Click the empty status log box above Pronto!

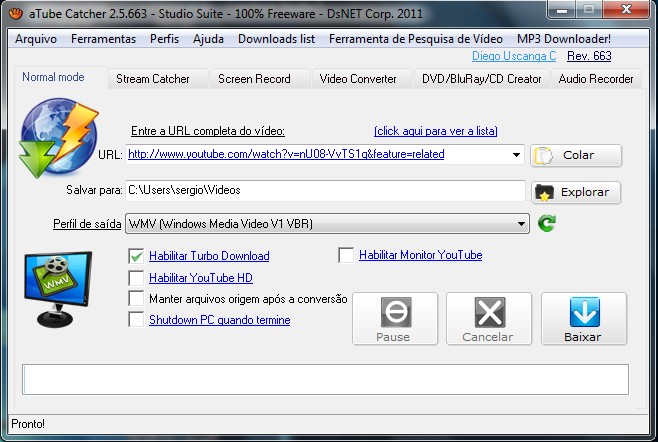(325, 379)
